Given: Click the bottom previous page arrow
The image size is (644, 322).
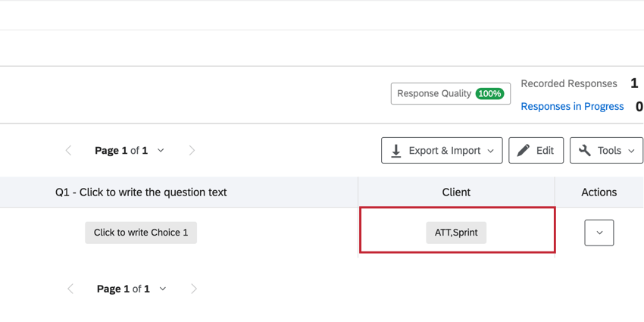Looking at the screenshot, I should (x=70, y=289).
